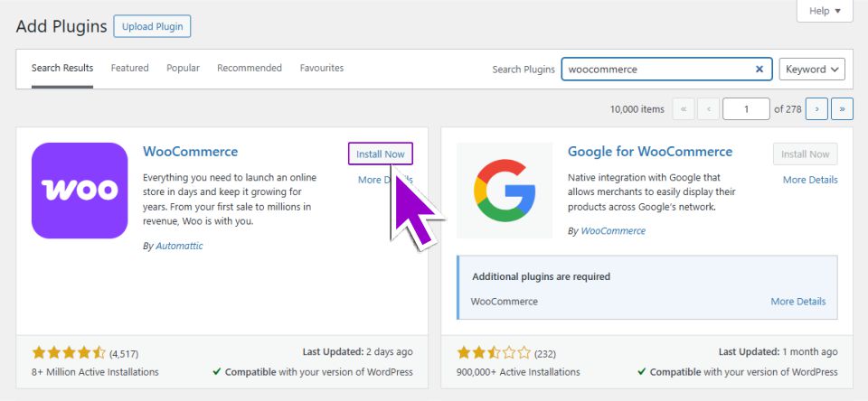Open More Details in required plugins notice
Viewport: 868px width, 401px height.
tap(798, 302)
